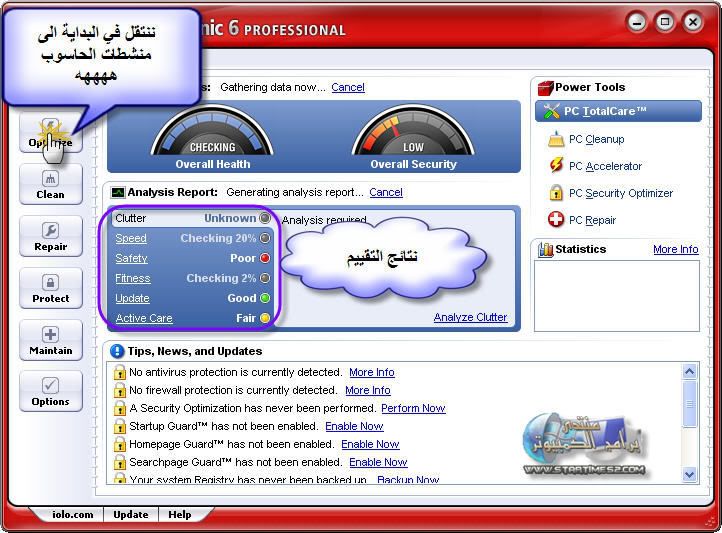Click the PC Repair red cross icon
Image resolution: width=722 pixels, height=533 pixels.
pos(556,219)
